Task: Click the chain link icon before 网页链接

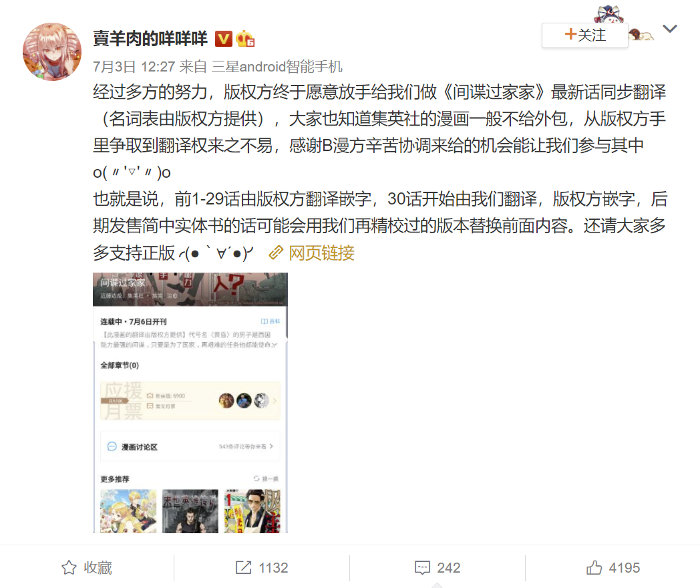Action: pos(276,253)
